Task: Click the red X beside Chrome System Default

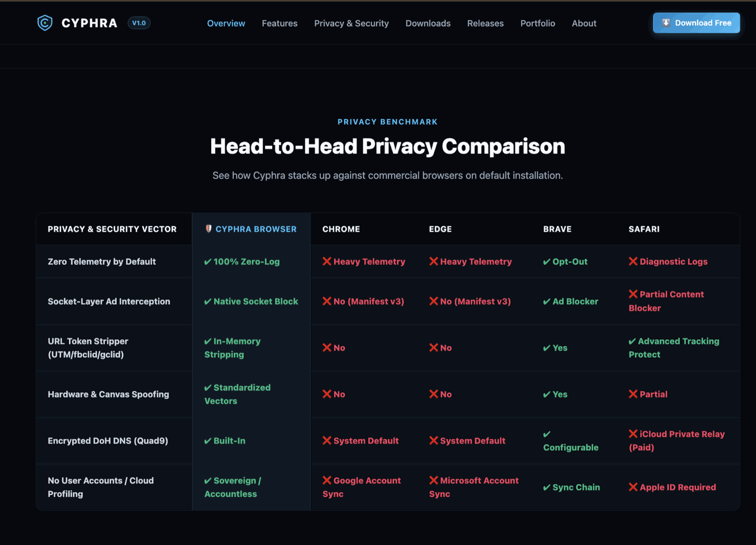Action: tap(327, 441)
